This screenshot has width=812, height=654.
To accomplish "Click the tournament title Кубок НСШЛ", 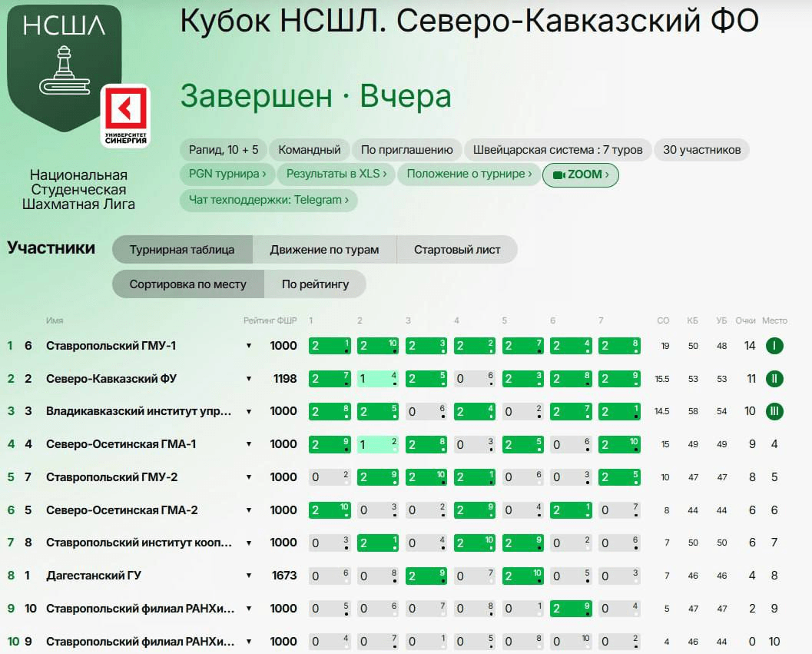I will pos(469,21).
